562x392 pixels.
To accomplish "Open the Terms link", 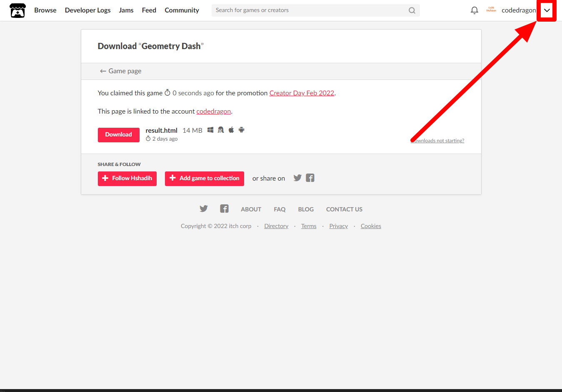I will (x=309, y=226).
